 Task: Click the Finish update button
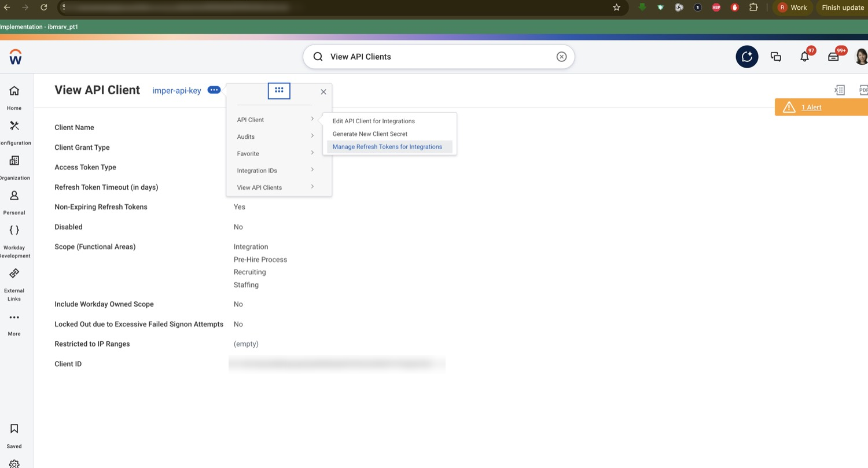coord(843,8)
